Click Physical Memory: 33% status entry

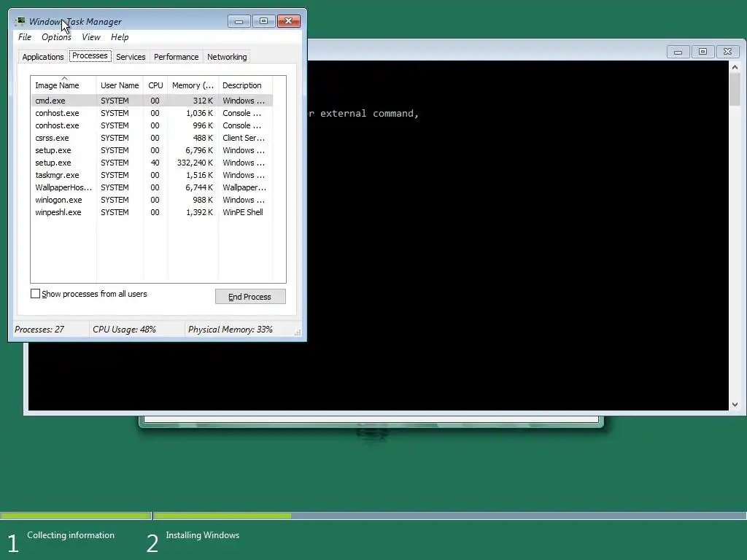click(x=230, y=329)
